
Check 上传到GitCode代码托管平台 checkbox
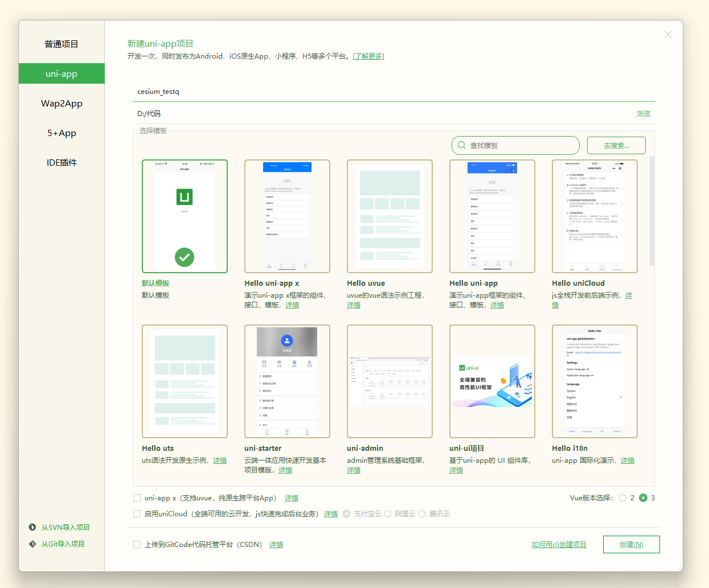137,544
